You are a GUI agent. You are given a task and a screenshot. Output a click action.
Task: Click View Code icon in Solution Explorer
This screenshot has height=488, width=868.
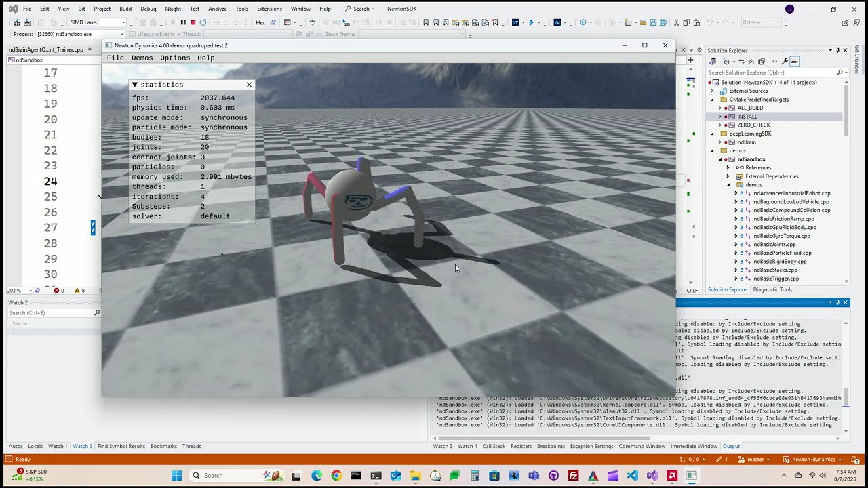775,62
